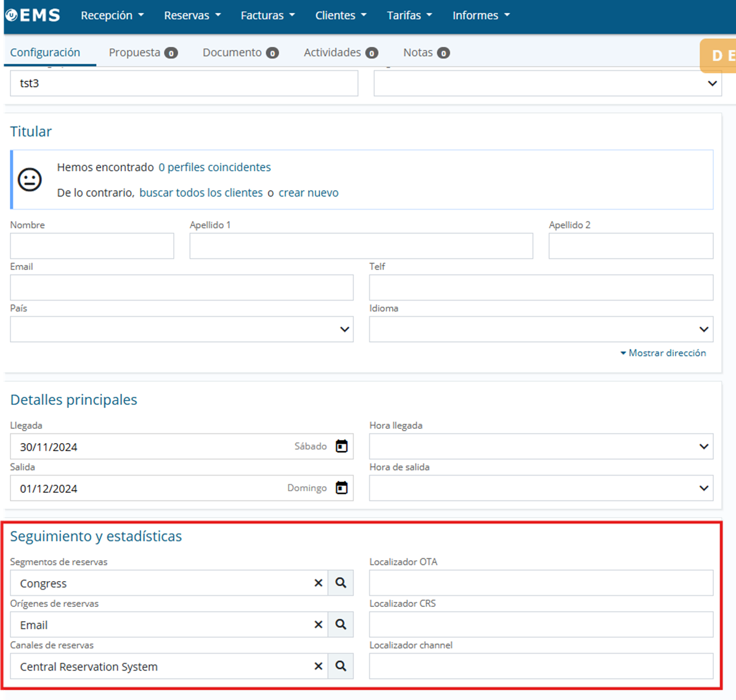The image size is (736, 700).
Task: Focus the Localizador OTA input field
Action: tap(541, 583)
